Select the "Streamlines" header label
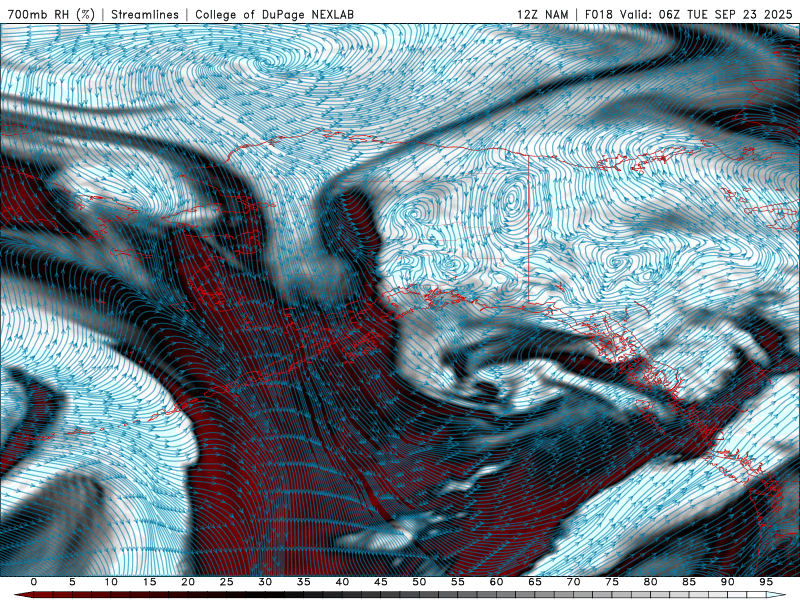This screenshot has height=600, width=800. click(x=145, y=14)
